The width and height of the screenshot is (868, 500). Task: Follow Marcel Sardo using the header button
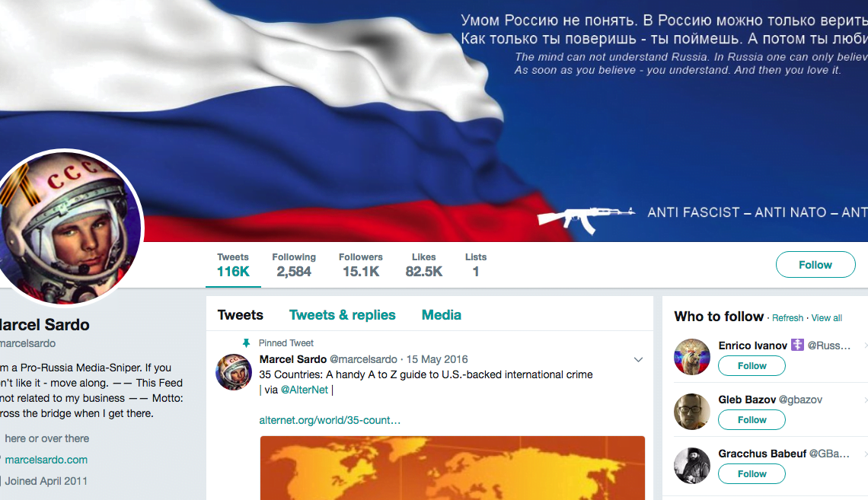point(815,264)
